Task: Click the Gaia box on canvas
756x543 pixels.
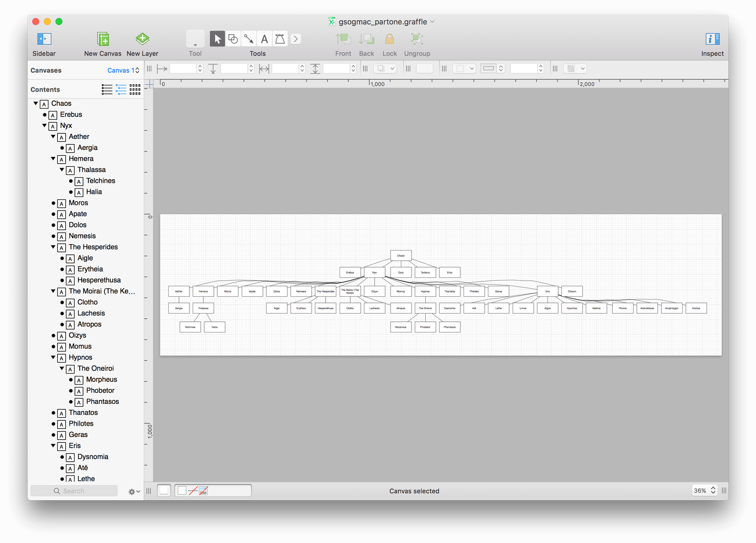Action: pos(401,273)
